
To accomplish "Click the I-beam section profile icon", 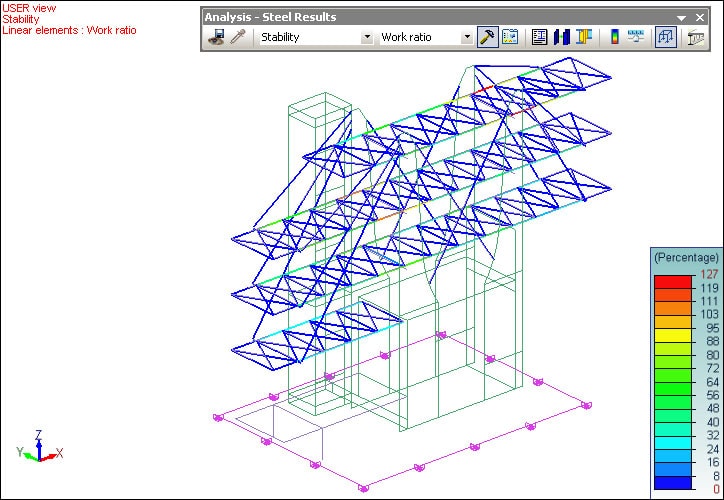I will [x=584, y=37].
